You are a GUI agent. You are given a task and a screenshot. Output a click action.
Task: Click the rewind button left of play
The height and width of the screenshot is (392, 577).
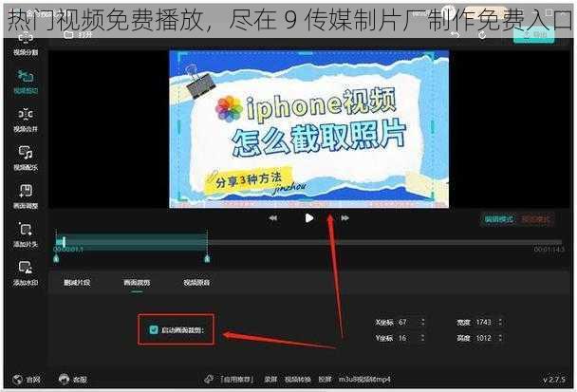(273, 218)
